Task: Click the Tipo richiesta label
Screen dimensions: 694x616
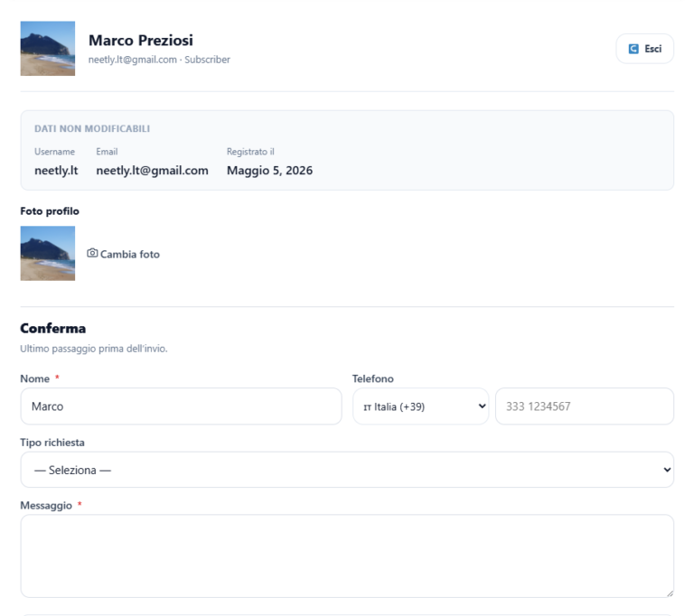Action: coord(52,443)
